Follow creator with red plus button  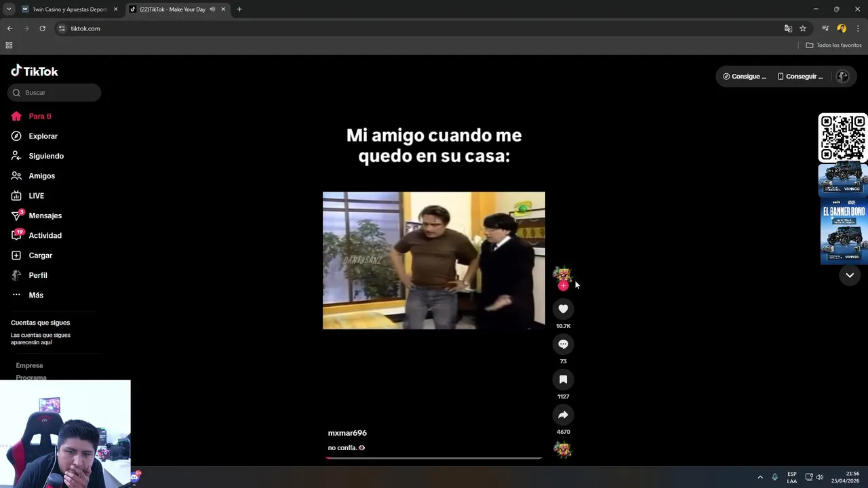(x=563, y=286)
